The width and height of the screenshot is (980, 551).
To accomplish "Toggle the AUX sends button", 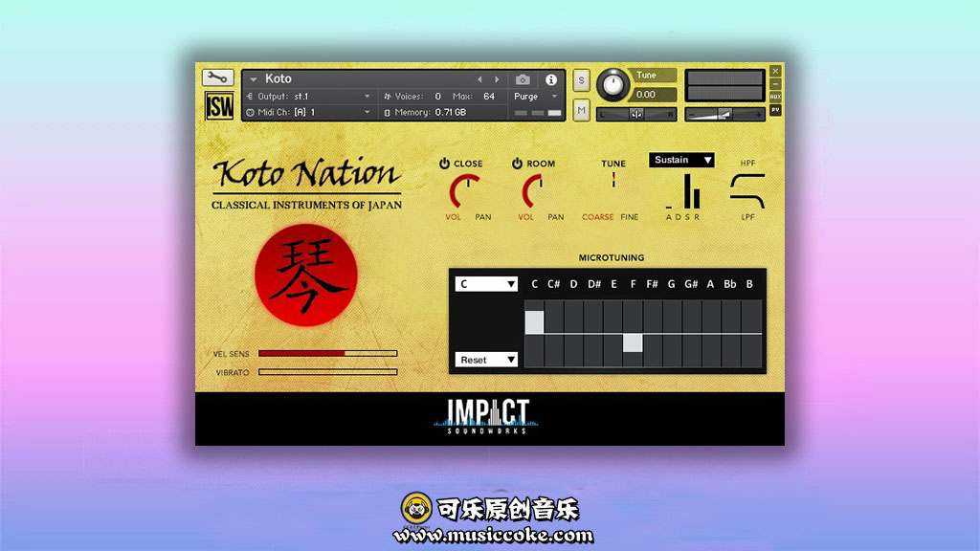I will [x=775, y=97].
